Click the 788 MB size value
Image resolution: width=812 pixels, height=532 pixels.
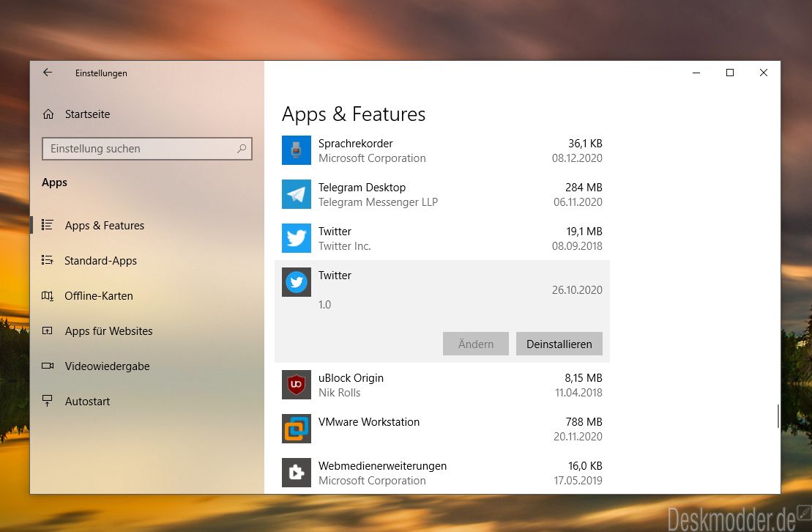pyautogui.click(x=584, y=422)
